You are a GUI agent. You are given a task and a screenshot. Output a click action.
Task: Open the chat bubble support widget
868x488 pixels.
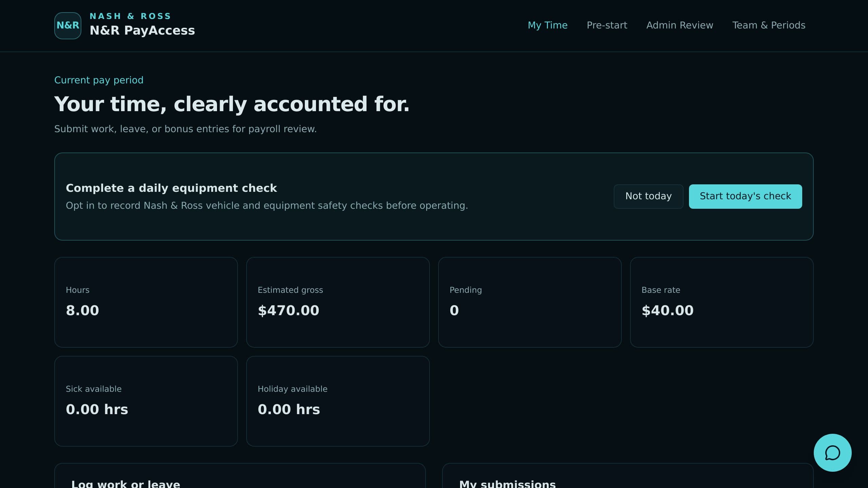(832, 452)
